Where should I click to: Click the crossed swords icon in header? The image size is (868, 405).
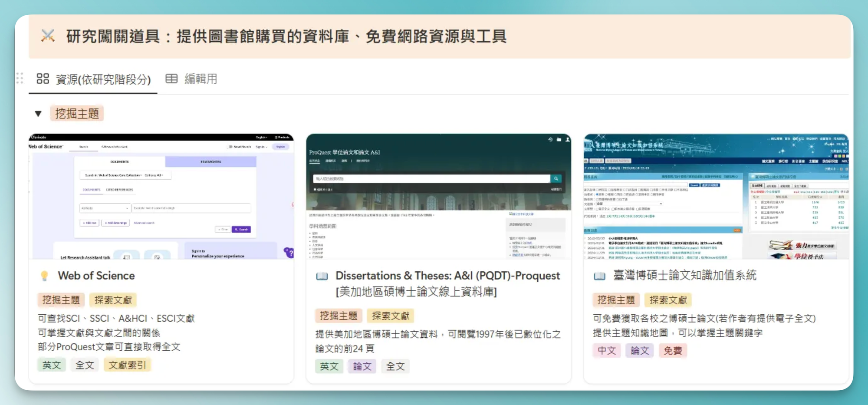point(48,36)
